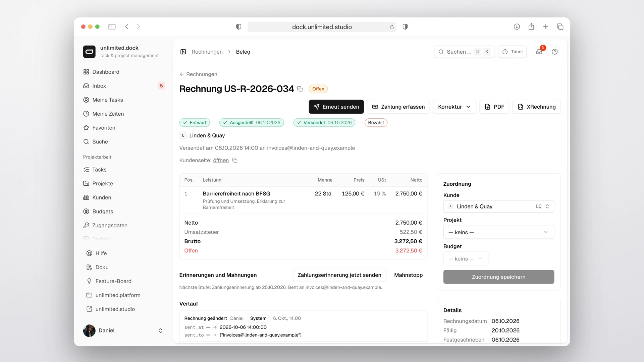This screenshot has height=362, width=644.
Task: Click Mahnstopp
Action: pyautogui.click(x=409, y=275)
